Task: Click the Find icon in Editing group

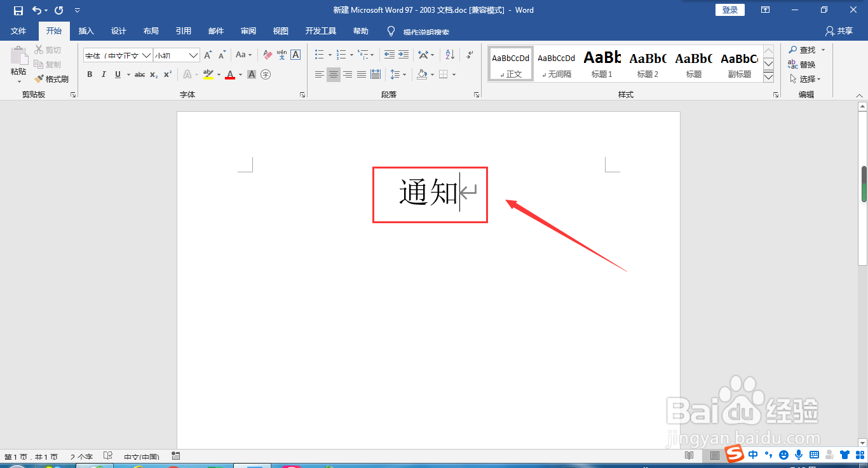Action: tap(804, 49)
